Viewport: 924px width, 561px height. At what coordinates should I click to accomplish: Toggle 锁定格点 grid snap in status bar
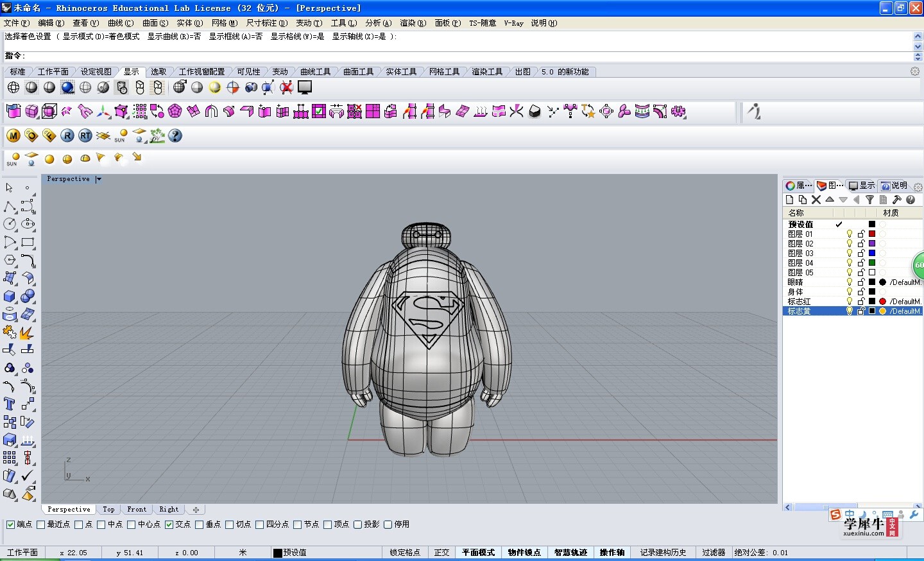[405, 553]
